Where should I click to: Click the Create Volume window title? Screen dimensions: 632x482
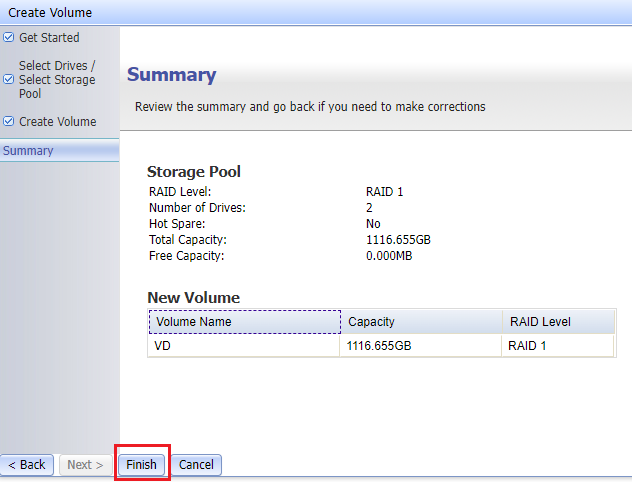point(50,13)
